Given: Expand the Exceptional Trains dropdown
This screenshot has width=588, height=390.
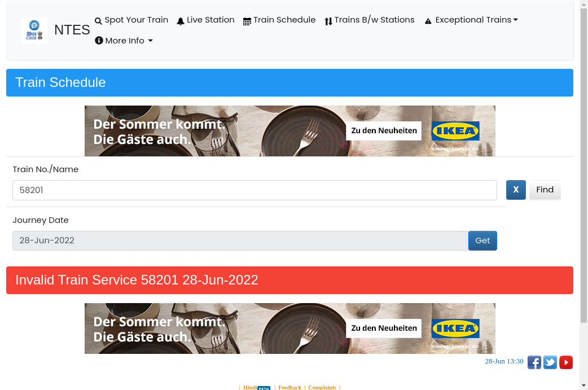Looking at the screenshot, I should click(x=471, y=20).
